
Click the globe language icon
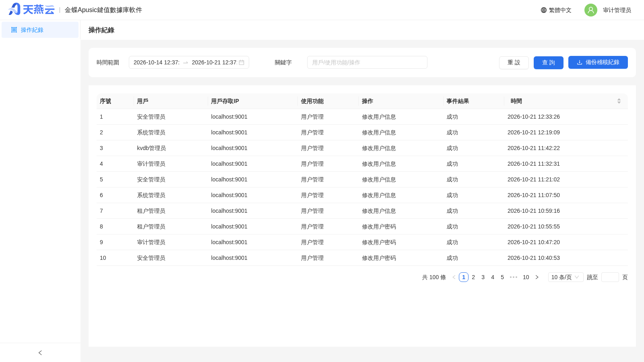[x=544, y=10]
